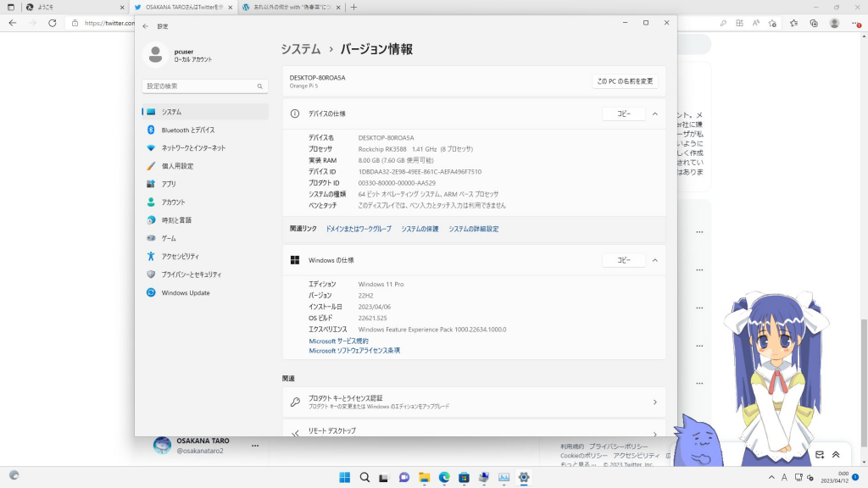Open ドメインまたはワークグループ link
Screen dimensions: 868x488
pyautogui.click(x=359, y=229)
